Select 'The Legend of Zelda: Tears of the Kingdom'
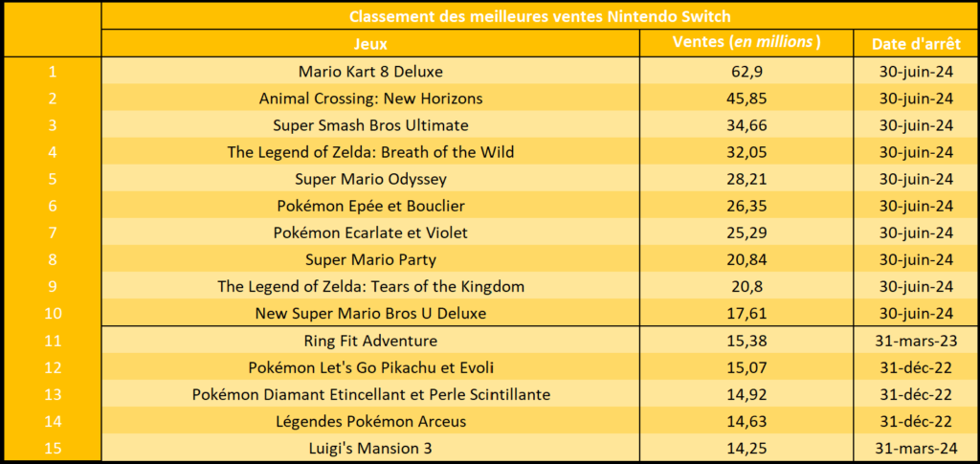980x464 pixels. tap(370, 287)
